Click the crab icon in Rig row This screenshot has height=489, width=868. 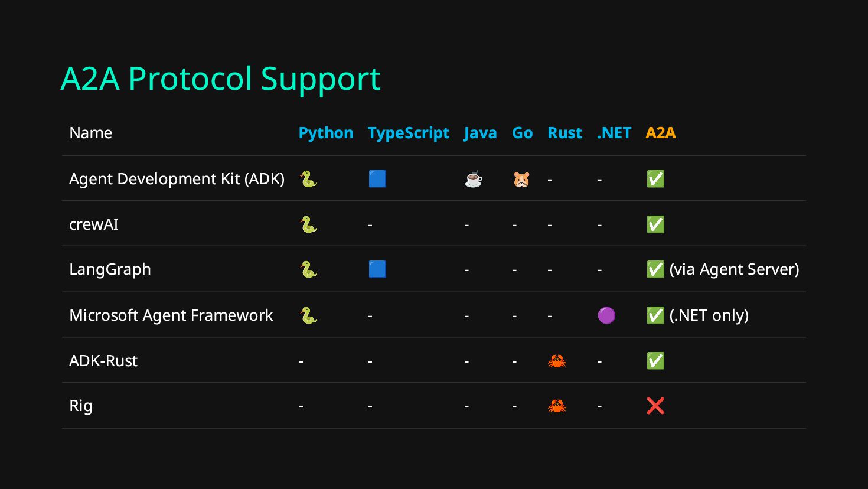557,406
